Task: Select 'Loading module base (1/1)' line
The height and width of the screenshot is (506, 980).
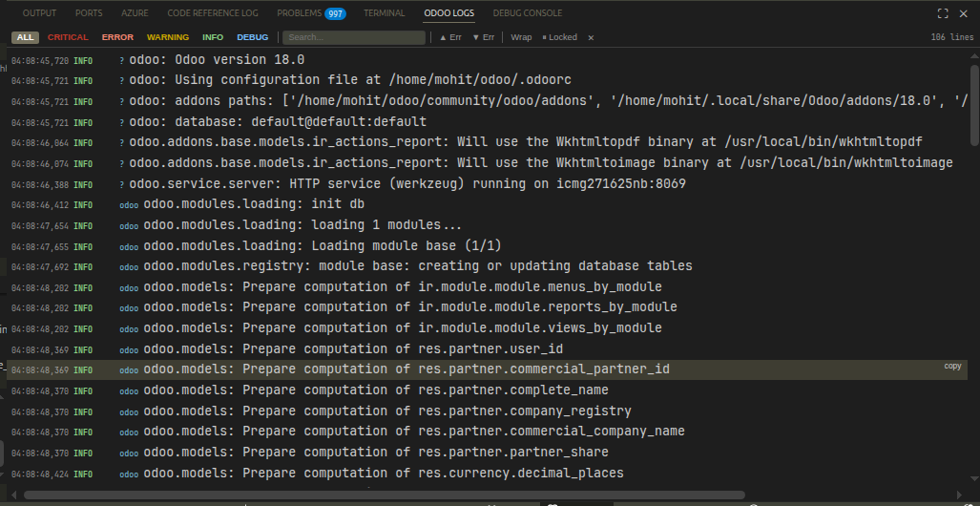Action: [x=487, y=245]
